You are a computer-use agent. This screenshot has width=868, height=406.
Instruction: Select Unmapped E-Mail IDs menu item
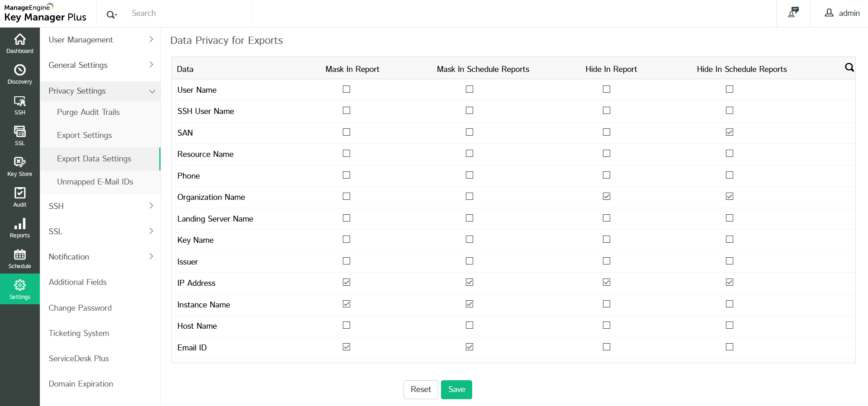click(95, 182)
